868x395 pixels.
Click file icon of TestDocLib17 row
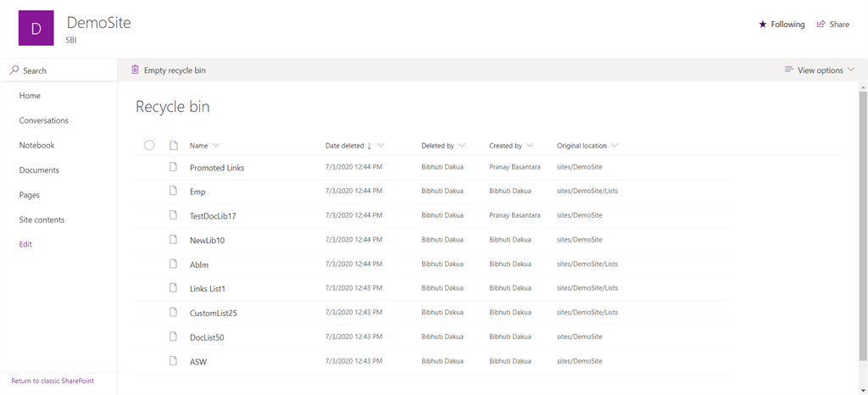pyautogui.click(x=173, y=215)
